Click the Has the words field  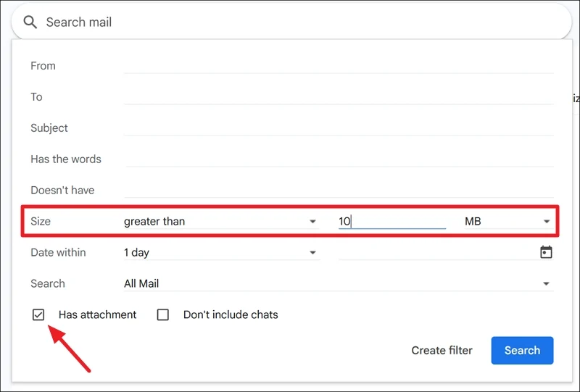[338, 159]
